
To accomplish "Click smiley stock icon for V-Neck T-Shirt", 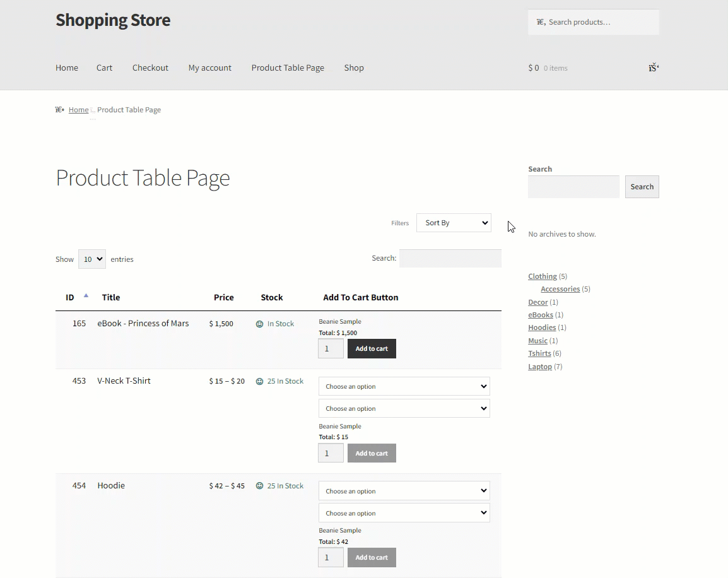I will [259, 381].
